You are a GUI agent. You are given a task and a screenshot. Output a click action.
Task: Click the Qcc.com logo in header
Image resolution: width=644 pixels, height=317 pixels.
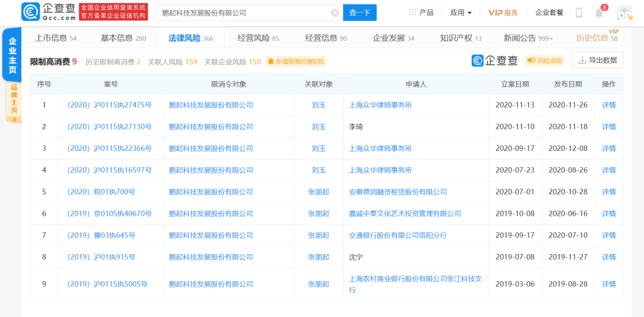[48, 12]
